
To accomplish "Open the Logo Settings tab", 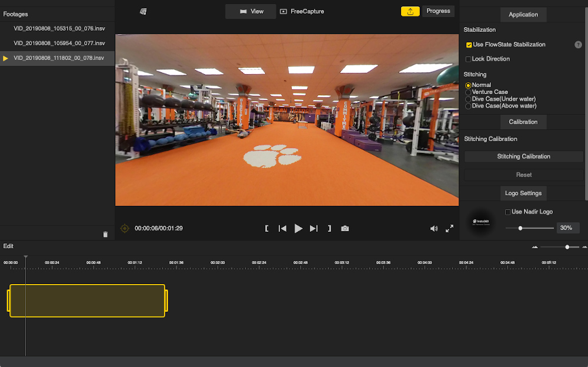I will tap(523, 193).
